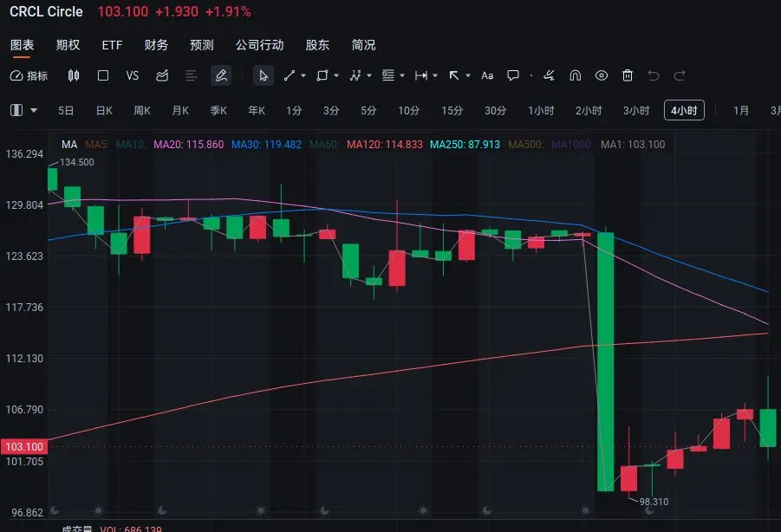Toggle the highlighted drawing pencil icon
The image size is (781, 532).
pyautogui.click(x=221, y=75)
